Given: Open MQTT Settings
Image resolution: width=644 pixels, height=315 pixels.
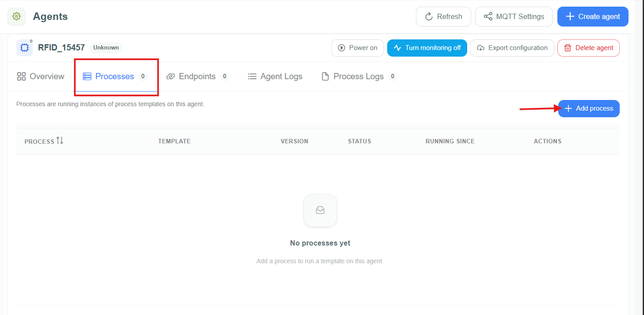Looking at the screenshot, I should pyautogui.click(x=514, y=16).
